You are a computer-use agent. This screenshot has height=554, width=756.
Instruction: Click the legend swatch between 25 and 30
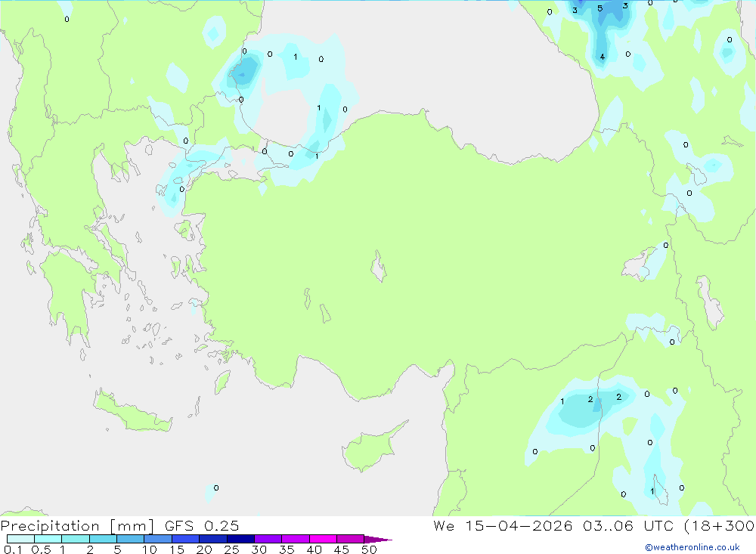tap(240, 539)
